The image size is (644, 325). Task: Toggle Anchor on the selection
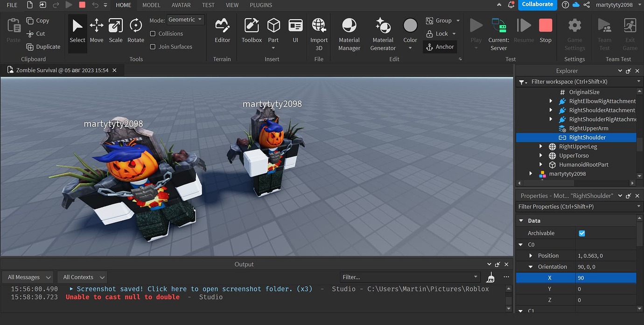click(439, 47)
